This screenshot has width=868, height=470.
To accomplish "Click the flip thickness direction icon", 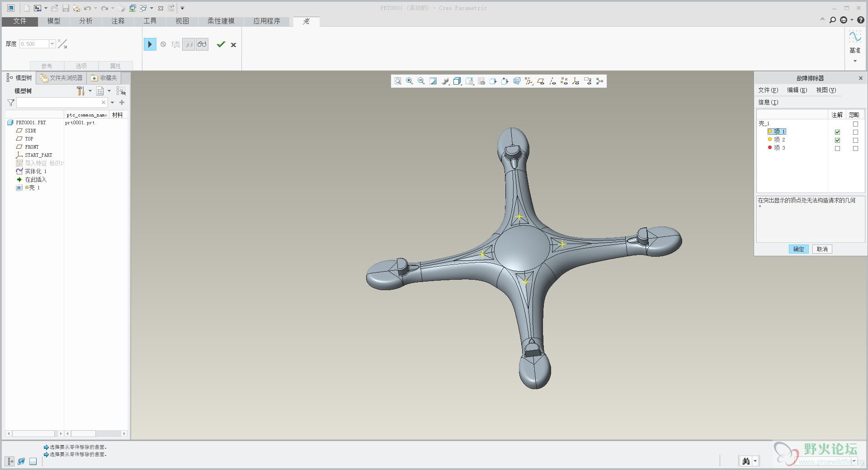I will (62, 44).
